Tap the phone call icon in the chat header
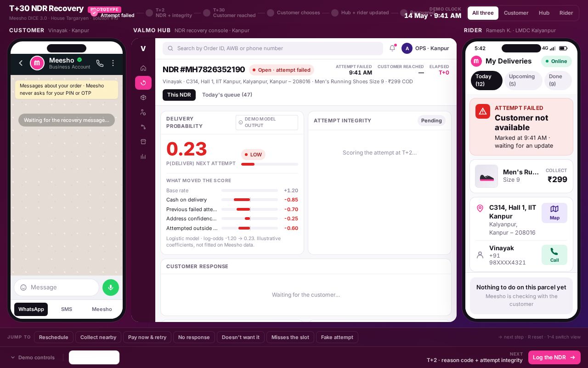 click(100, 63)
